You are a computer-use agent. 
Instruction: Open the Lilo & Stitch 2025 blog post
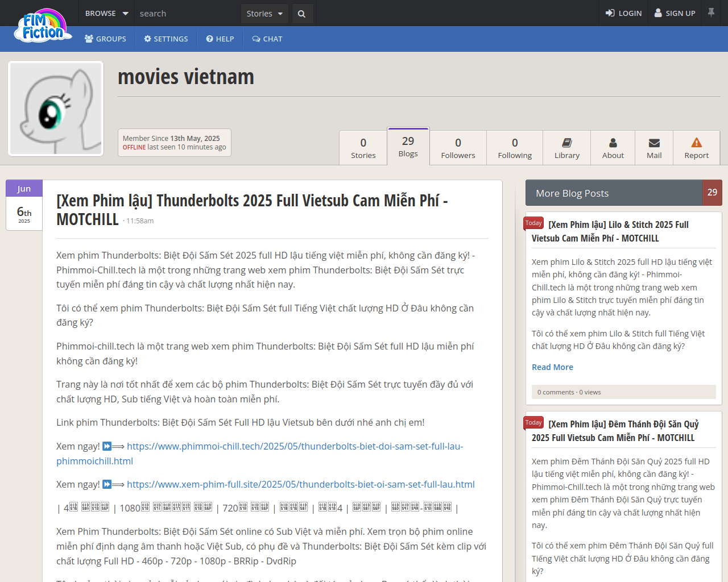pos(610,231)
